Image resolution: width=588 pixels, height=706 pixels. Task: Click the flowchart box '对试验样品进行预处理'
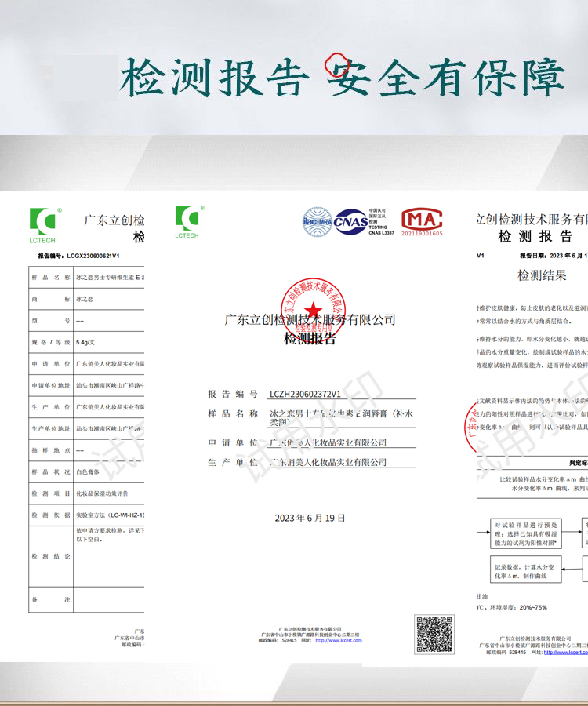coord(526,533)
